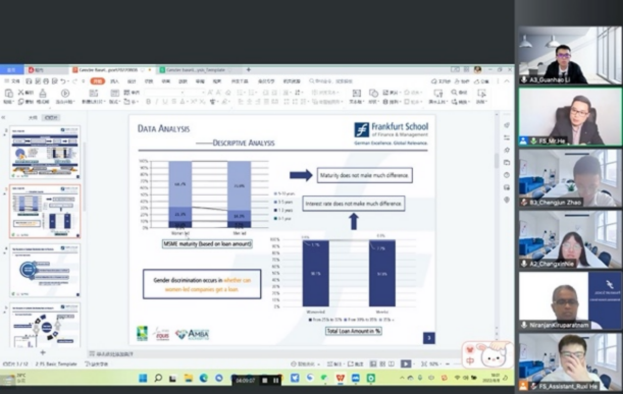Click the Paste clipboard icon

point(9,93)
